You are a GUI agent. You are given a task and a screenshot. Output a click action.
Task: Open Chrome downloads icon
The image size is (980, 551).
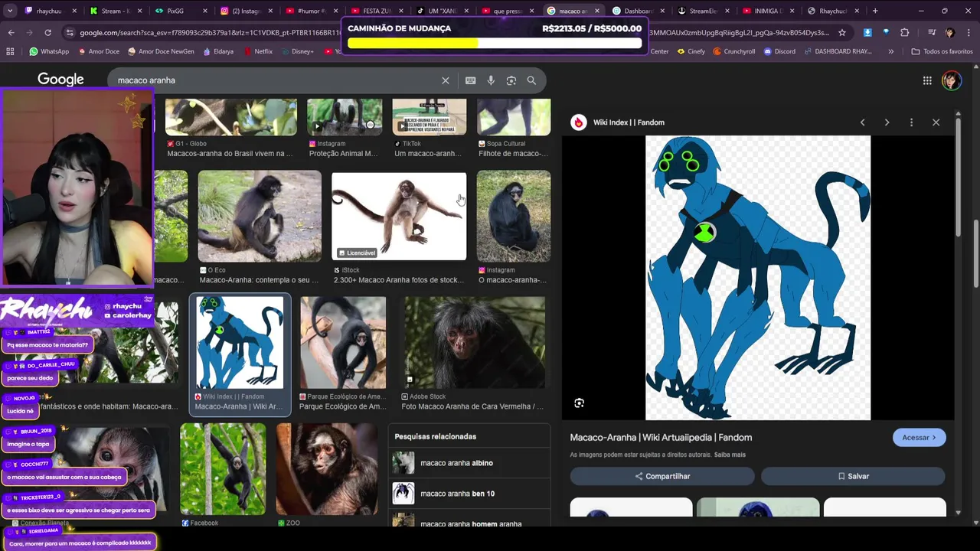867,33
